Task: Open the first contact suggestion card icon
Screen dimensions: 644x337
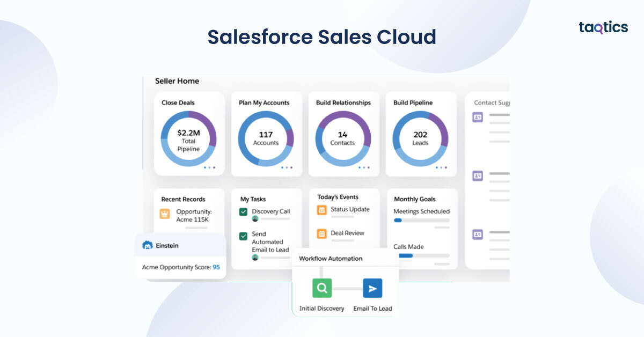Action: (477, 117)
